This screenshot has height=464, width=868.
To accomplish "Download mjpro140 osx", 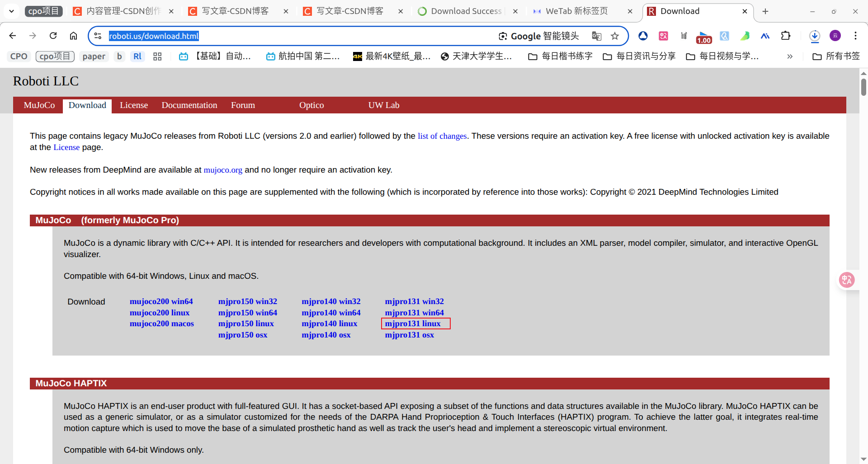I will [326, 335].
